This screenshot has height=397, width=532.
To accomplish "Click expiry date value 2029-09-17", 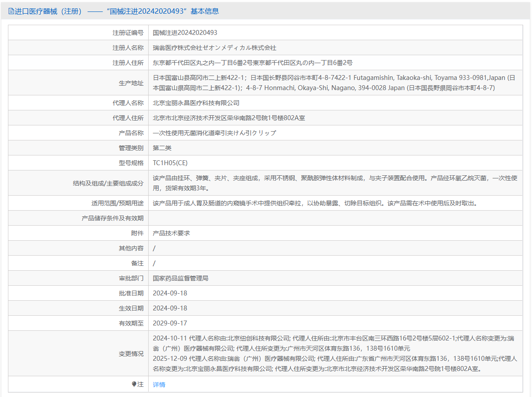I will click(x=170, y=323).
